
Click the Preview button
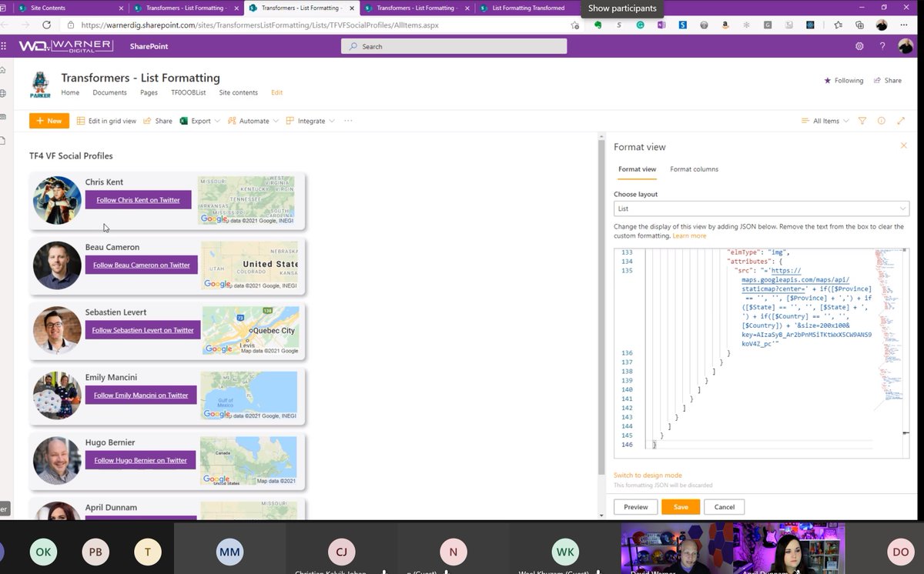(635, 507)
